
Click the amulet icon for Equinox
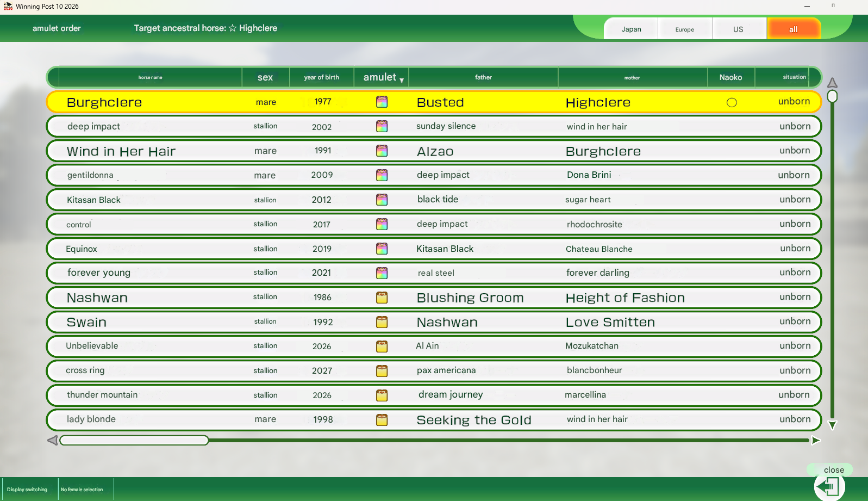point(382,249)
